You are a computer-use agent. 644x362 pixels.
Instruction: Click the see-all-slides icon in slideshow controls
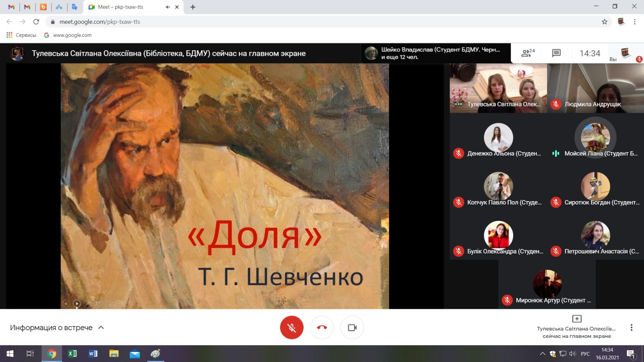coord(98,303)
